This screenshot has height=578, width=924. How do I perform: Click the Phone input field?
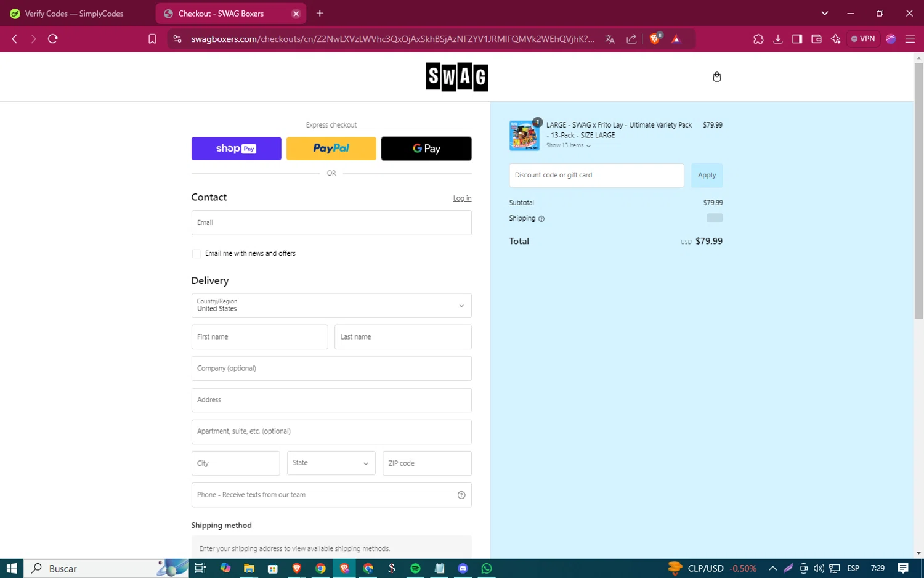click(331, 495)
